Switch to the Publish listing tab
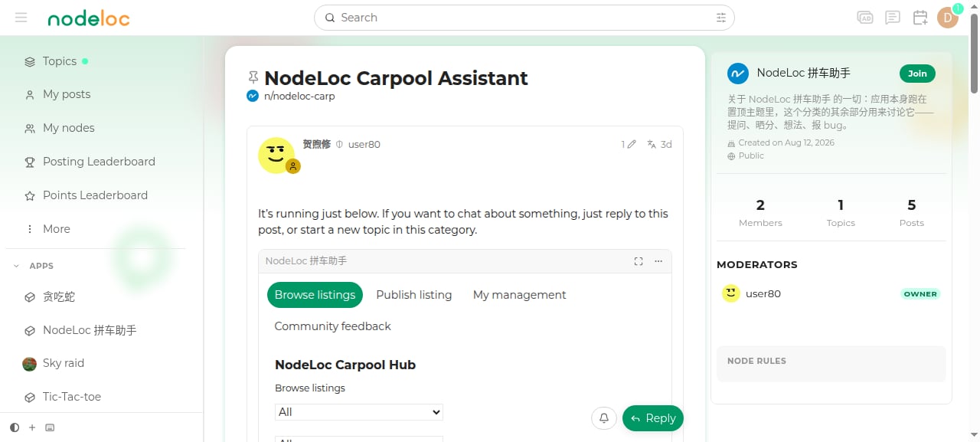This screenshot has width=980, height=442. click(x=414, y=295)
